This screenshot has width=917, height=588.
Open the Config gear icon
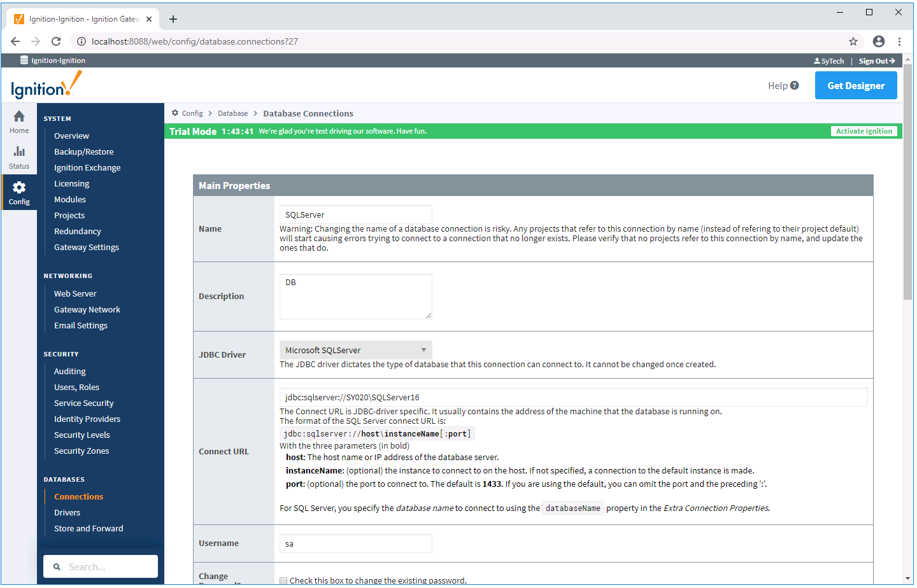19,187
